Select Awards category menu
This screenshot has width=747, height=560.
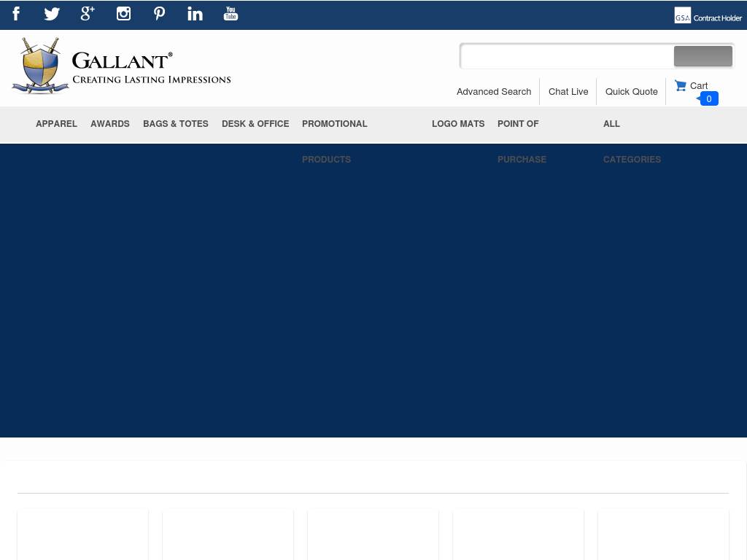coord(110,124)
